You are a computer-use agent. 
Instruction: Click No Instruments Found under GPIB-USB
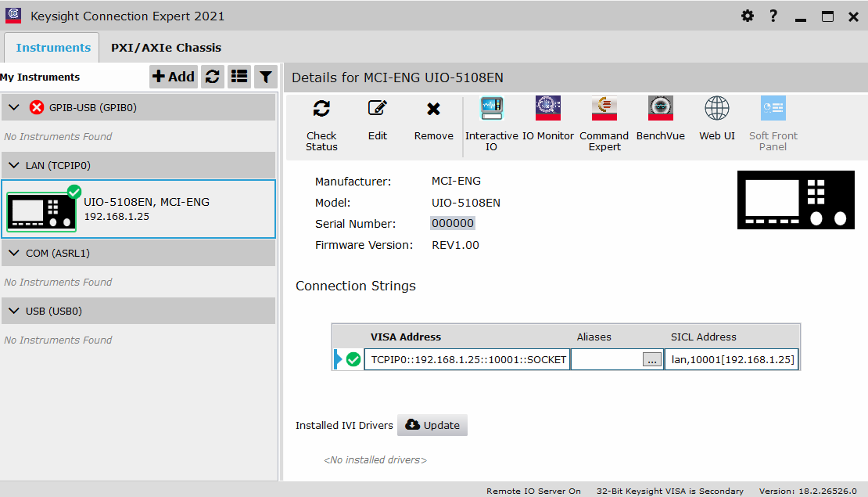point(58,136)
